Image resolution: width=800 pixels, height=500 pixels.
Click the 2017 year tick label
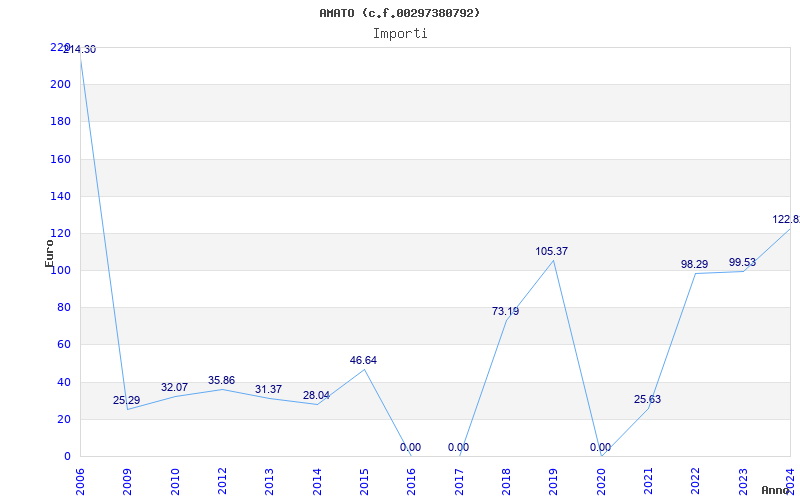[x=459, y=481]
